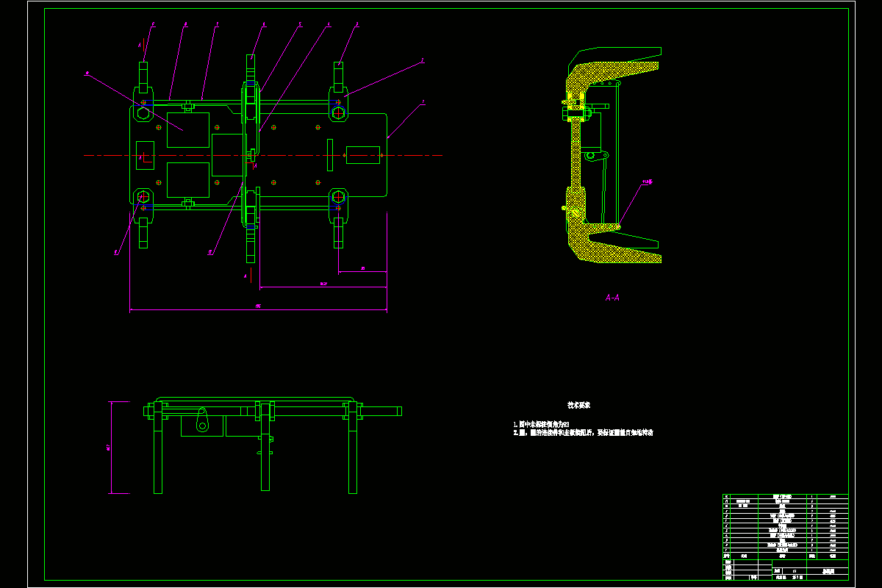Image resolution: width=882 pixels, height=588 pixels.
Task: Click the bottom-left hex bolt in the plan view
Action: [142, 196]
